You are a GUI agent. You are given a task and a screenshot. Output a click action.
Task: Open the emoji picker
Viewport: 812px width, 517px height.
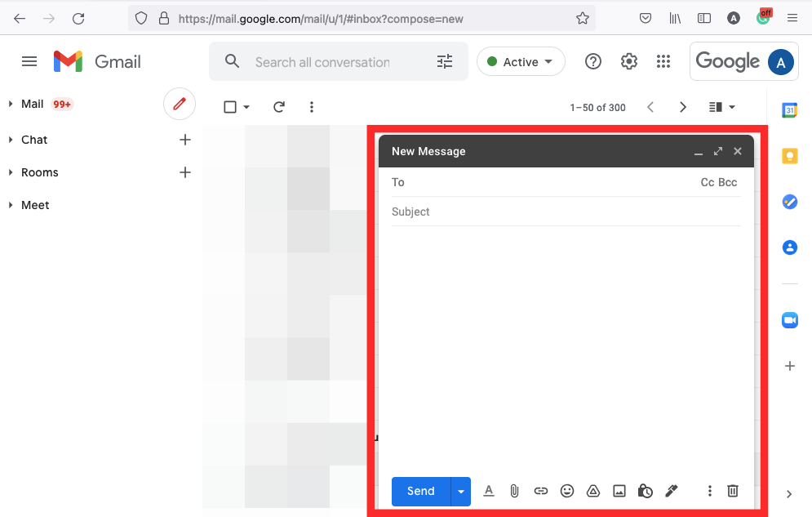point(567,491)
